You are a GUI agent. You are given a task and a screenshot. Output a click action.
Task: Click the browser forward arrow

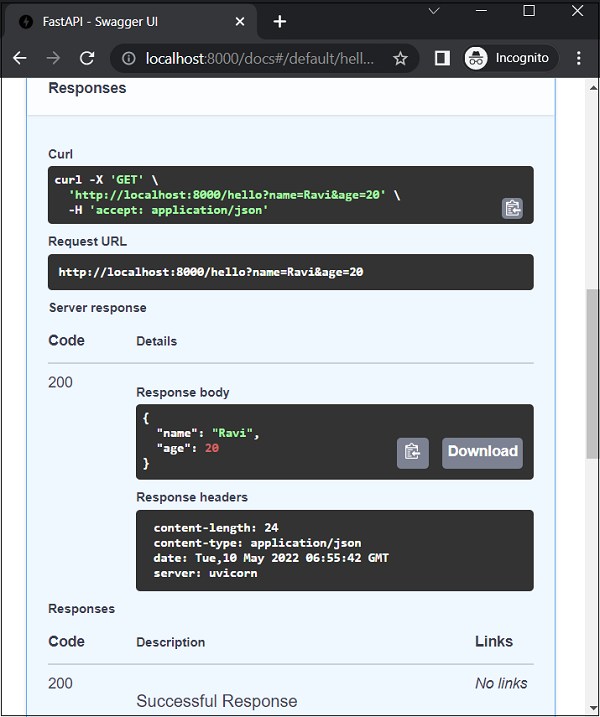(53, 58)
